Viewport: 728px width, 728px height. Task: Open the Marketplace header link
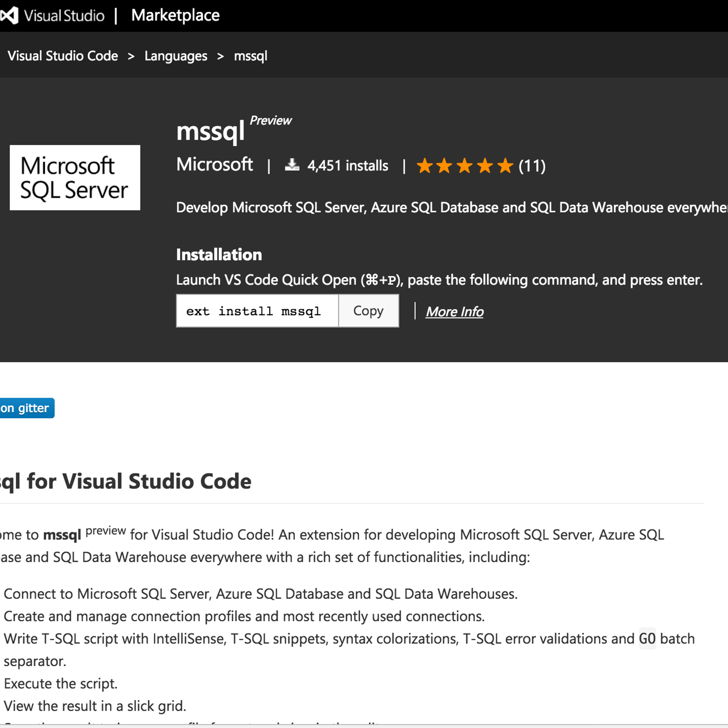(175, 15)
